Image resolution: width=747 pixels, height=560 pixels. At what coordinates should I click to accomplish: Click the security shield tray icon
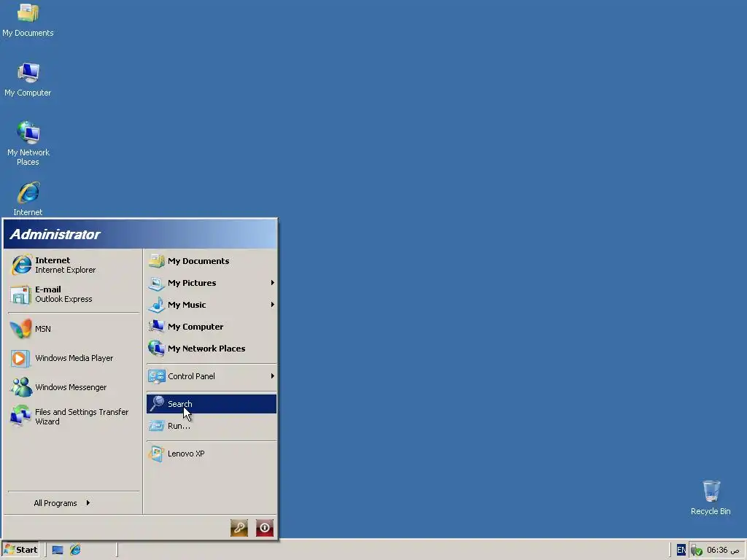[697, 551]
